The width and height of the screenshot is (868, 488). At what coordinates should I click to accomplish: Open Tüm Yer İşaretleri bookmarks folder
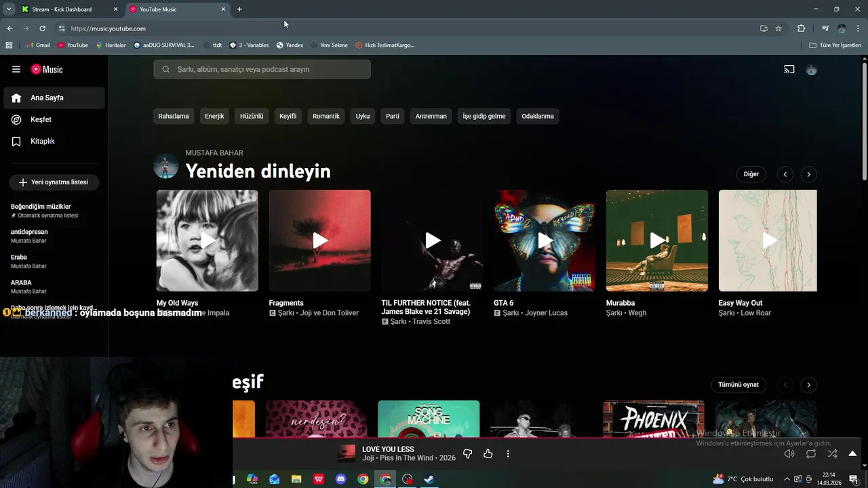pos(835,45)
